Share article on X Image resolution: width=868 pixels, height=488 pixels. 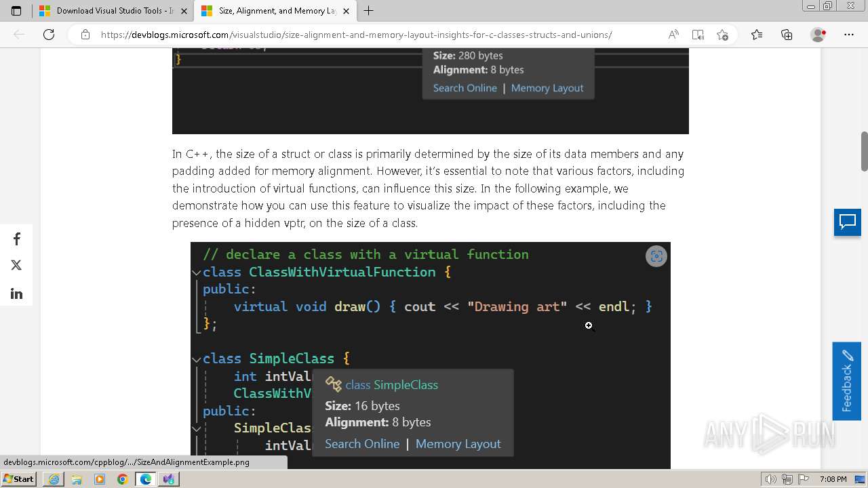point(16,266)
